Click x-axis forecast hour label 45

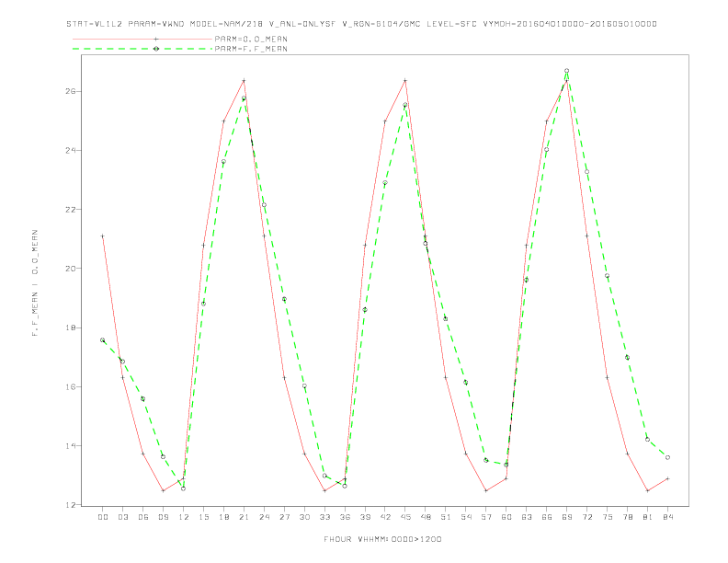pyautogui.click(x=405, y=517)
